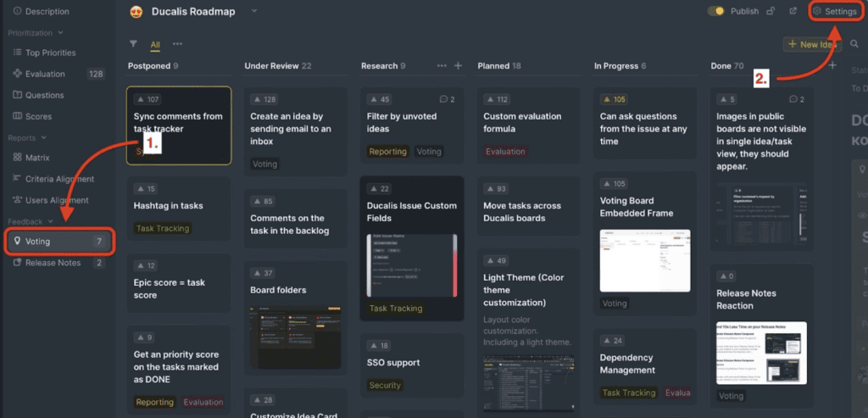The height and width of the screenshot is (418, 868).
Task: Open comments on Filter by unvoted ideas
Action: [x=448, y=100]
